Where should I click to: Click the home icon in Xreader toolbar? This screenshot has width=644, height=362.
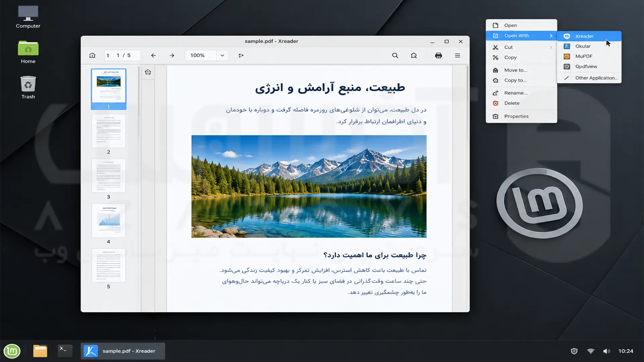(x=92, y=55)
